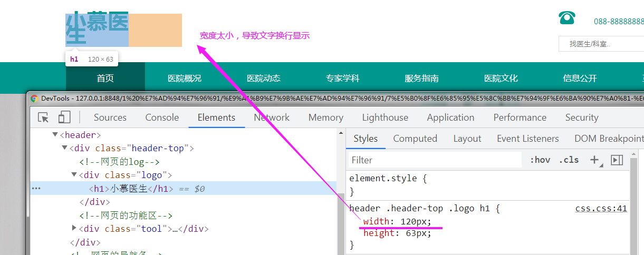
Task: Collapse the div class logo node
Action: click(74, 175)
